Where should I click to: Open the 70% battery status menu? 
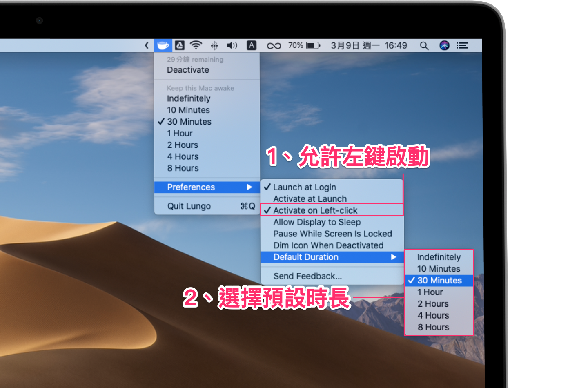(304, 45)
